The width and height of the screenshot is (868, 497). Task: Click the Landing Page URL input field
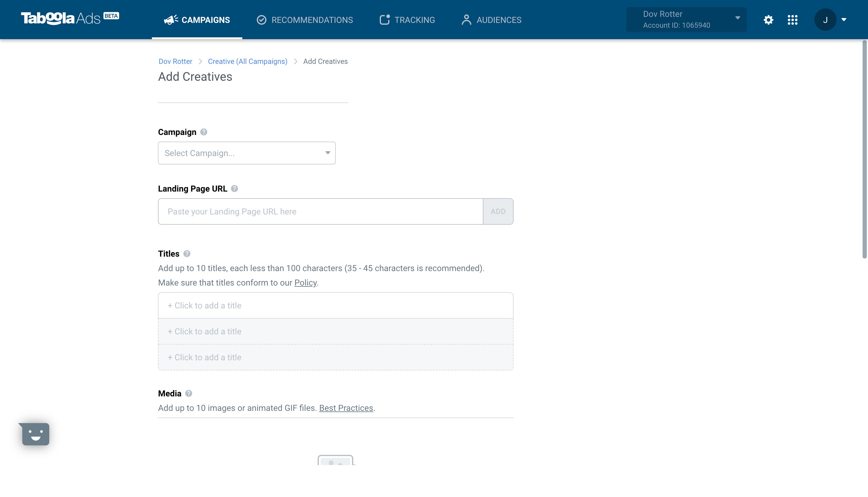click(321, 211)
